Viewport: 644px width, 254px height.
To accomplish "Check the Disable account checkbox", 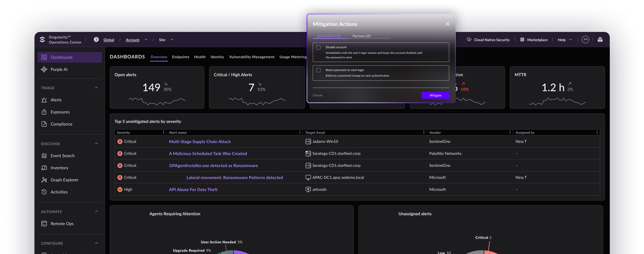I will pos(319,47).
